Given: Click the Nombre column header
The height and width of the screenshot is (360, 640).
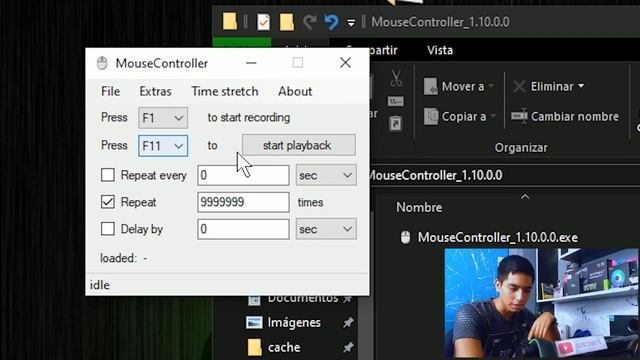Looking at the screenshot, I should pos(419,207).
